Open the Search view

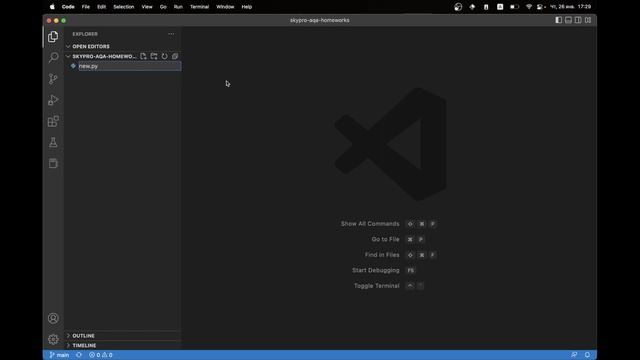point(53,58)
